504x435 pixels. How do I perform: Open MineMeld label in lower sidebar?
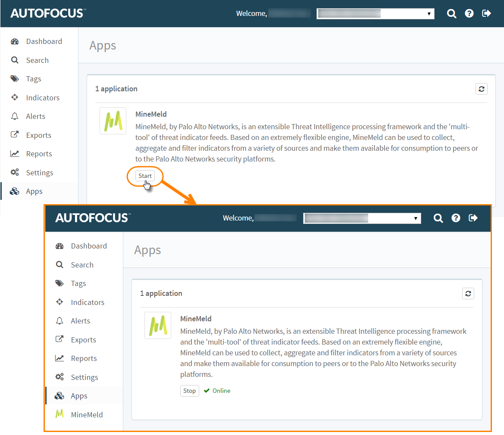[x=87, y=414]
